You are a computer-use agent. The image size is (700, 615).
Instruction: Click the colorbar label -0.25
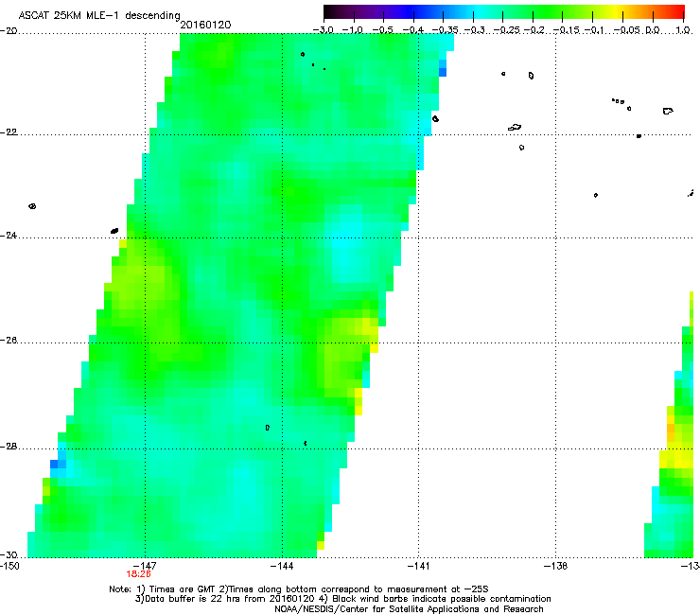click(x=506, y=30)
